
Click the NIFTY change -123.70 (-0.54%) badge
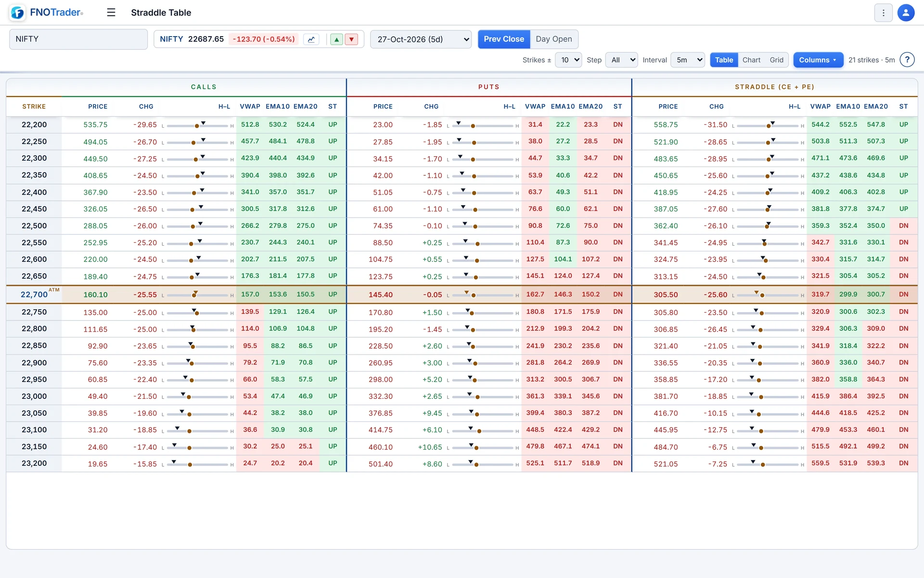click(x=264, y=39)
